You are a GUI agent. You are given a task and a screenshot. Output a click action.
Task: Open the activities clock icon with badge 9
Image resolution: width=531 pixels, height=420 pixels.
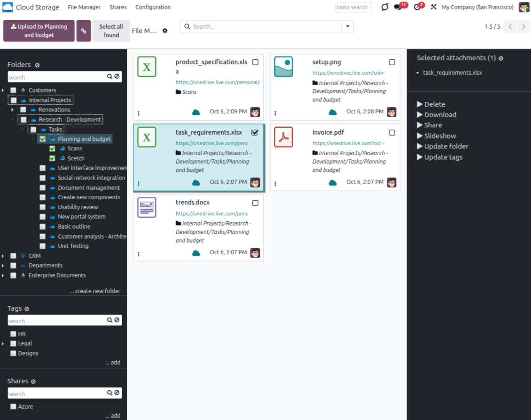(417, 8)
